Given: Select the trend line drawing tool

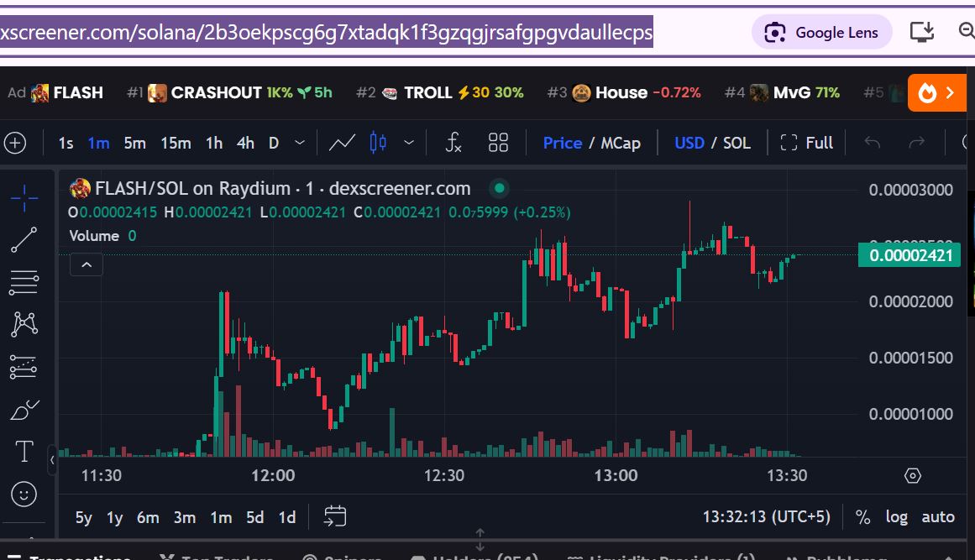Looking at the screenshot, I should (x=24, y=240).
